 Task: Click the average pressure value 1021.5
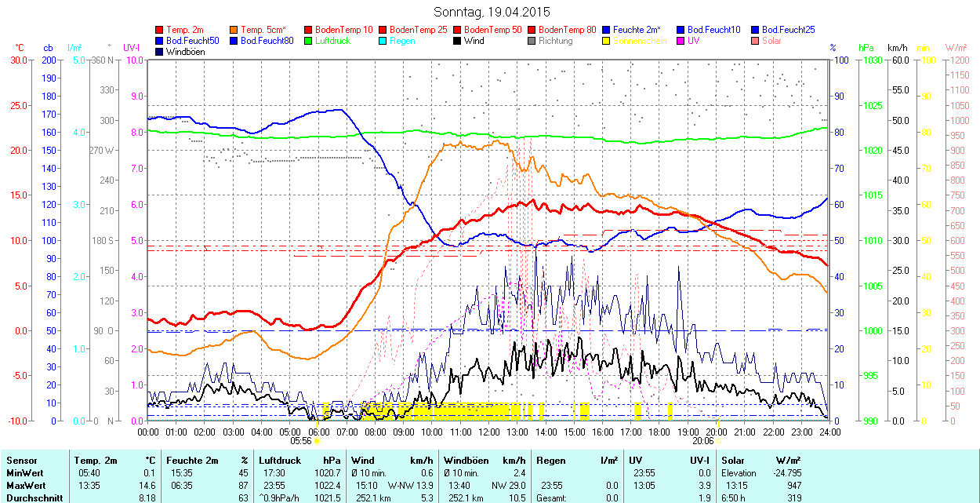[327, 498]
